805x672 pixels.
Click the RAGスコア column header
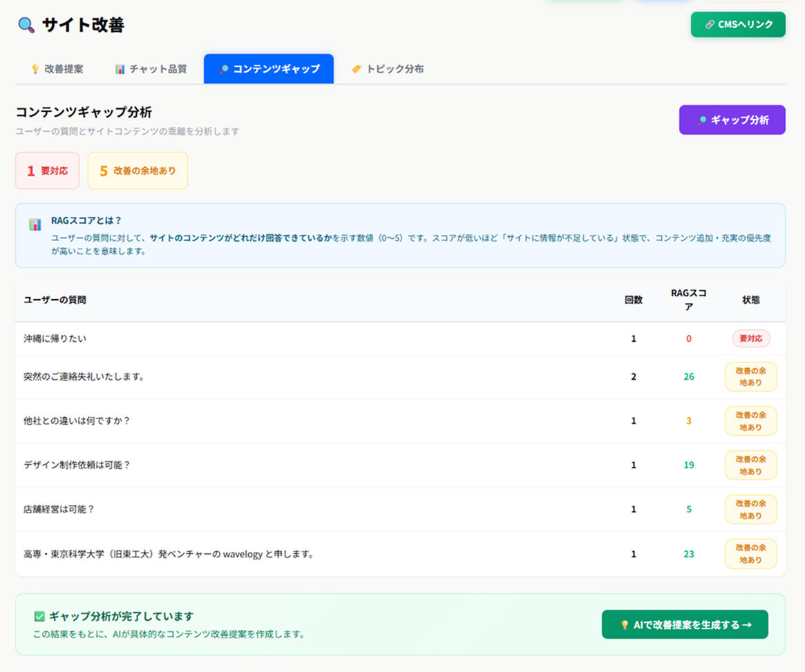688,300
